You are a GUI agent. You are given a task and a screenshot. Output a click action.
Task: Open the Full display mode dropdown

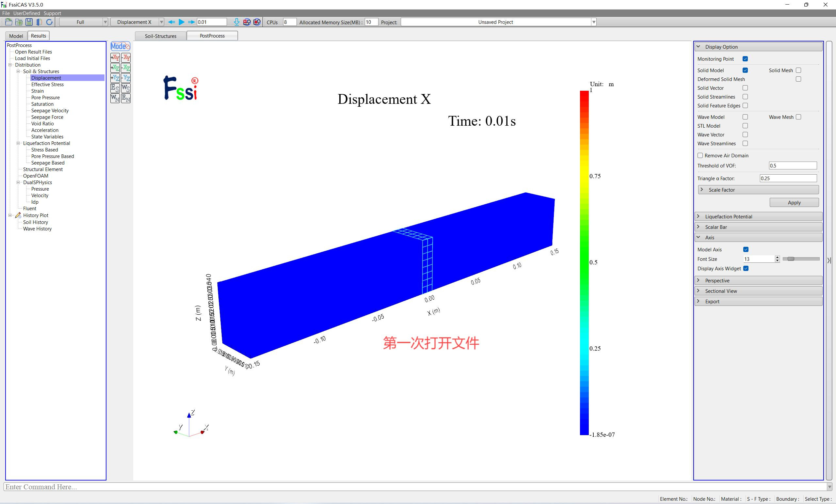pos(84,22)
